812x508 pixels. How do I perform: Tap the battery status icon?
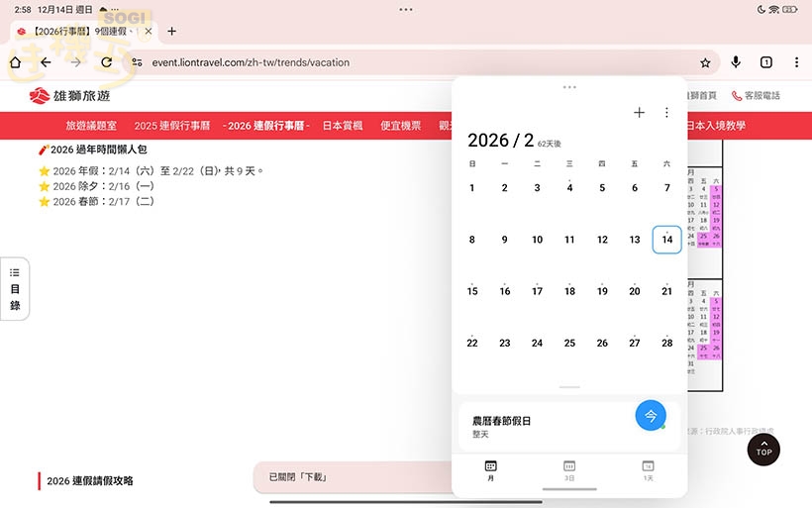tap(790, 9)
